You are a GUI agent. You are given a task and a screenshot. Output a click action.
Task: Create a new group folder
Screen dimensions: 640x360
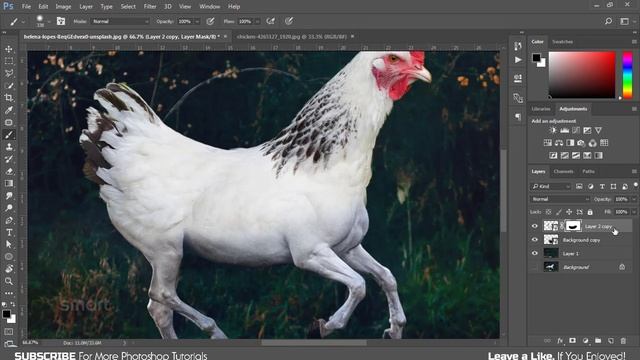598,340
